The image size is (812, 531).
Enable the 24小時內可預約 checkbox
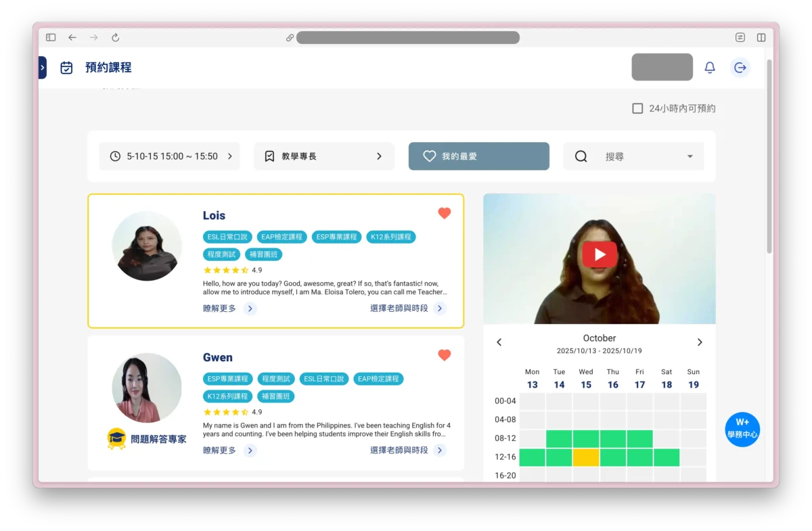pyautogui.click(x=637, y=108)
